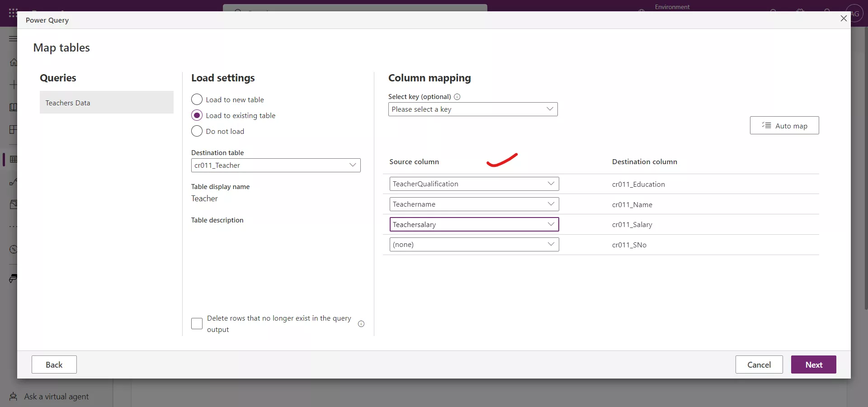Open the AG account avatar
Viewport: 868px width, 407px height.
click(x=855, y=13)
